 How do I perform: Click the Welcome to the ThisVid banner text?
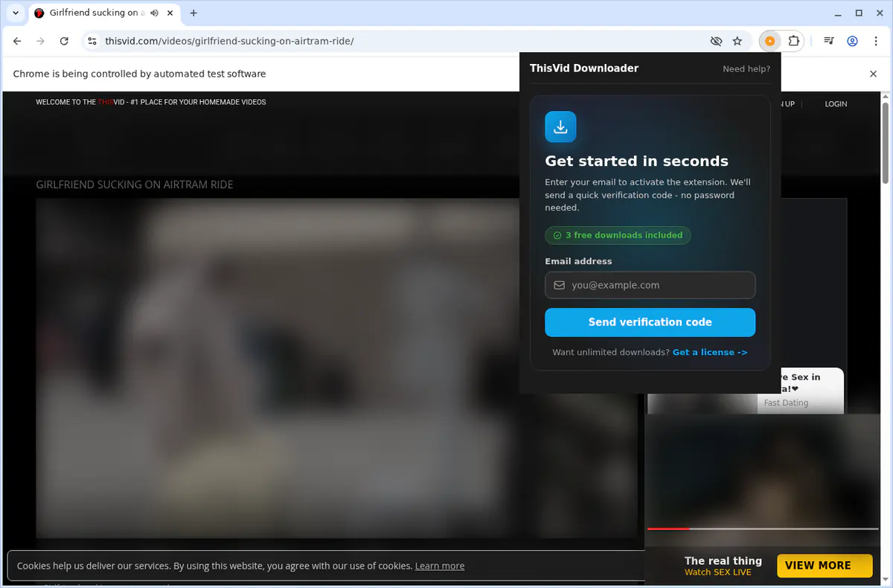coord(151,102)
